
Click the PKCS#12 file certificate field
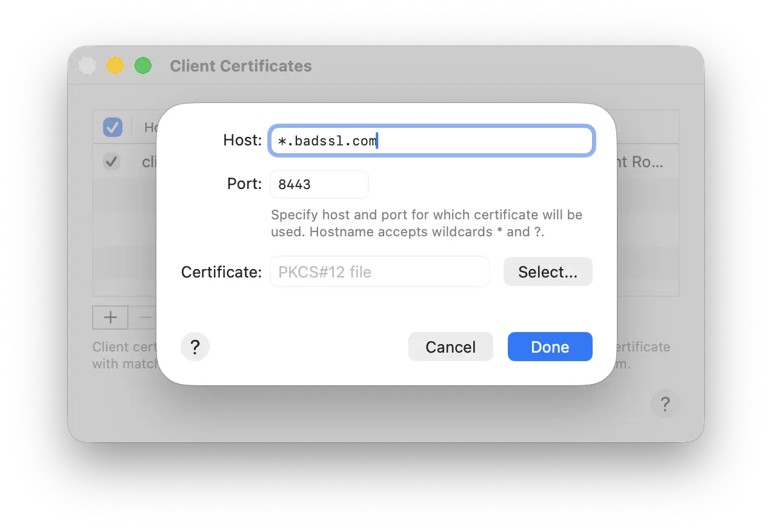coord(379,272)
